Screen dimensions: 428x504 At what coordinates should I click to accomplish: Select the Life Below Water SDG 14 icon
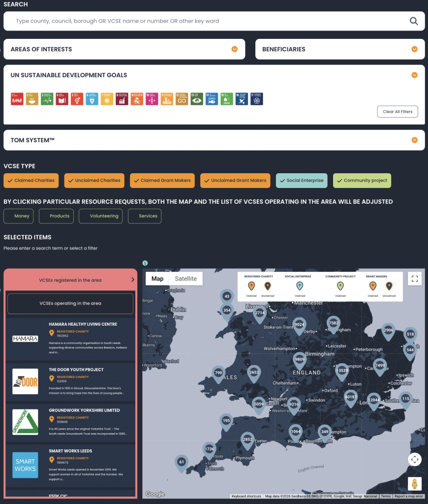212,99
